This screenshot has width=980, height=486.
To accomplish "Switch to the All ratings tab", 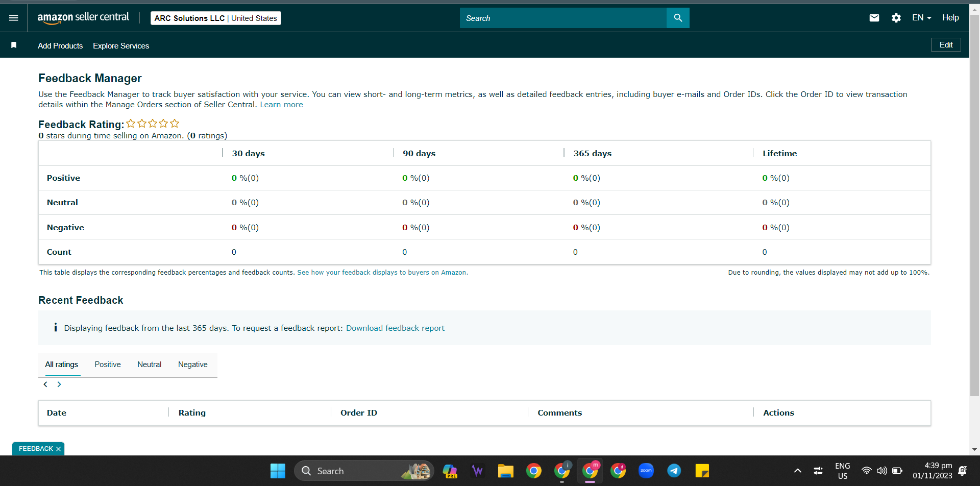I will tap(62, 364).
